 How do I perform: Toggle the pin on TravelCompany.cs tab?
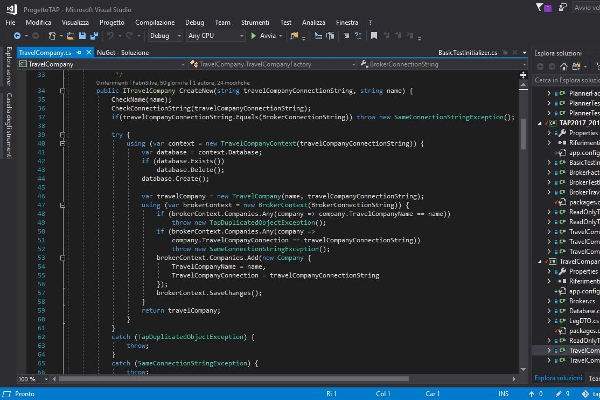(x=79, y=52)
